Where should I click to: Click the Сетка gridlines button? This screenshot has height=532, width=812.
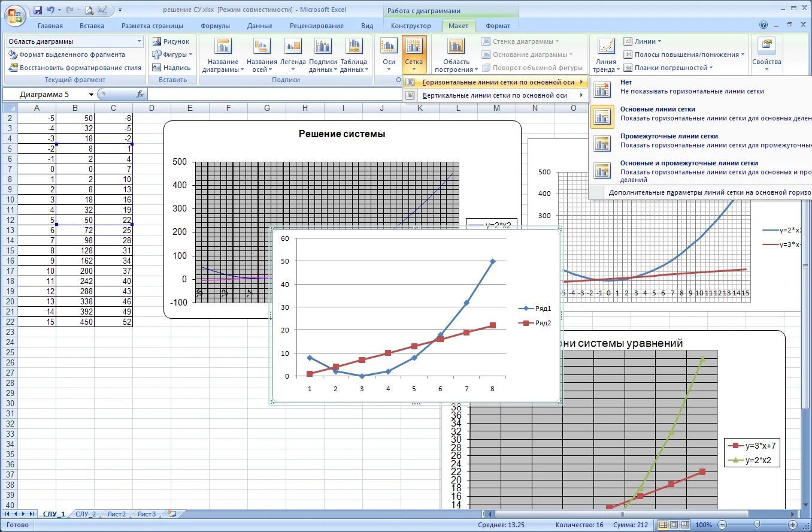tap(414, 56)
